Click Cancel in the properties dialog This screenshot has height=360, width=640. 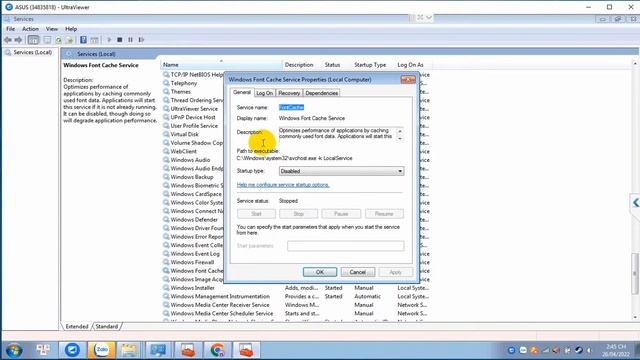pos(358,272)
